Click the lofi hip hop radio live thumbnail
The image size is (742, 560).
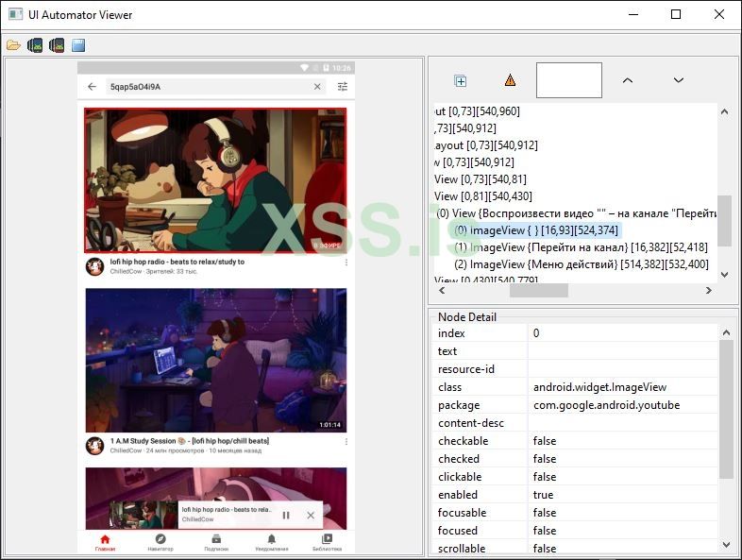pos(215,180)
